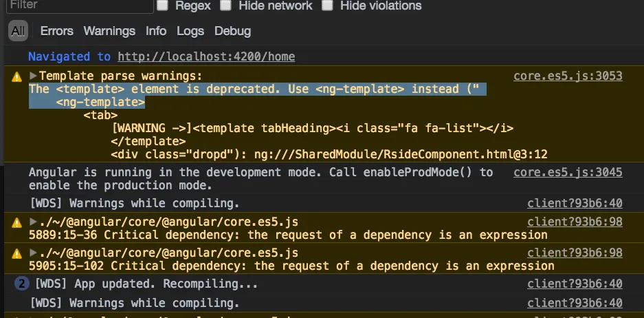
Task: Click the Template parse warnings warning icon
Action: (x=16, y=77)
